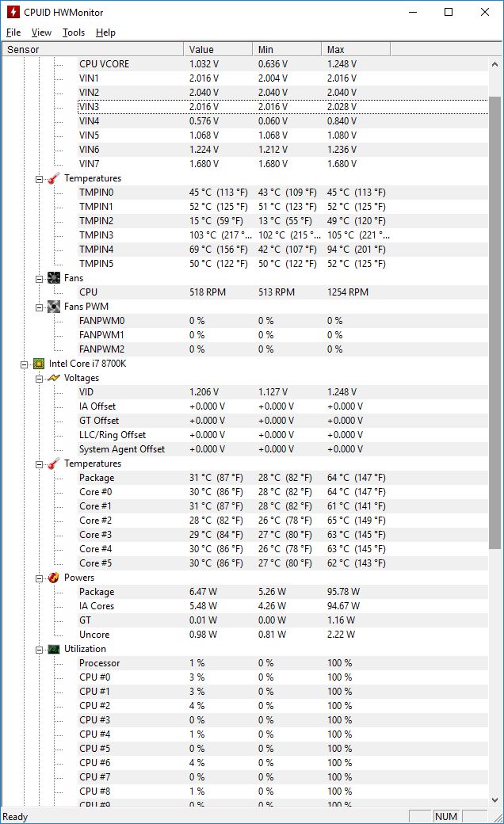
Task: Click the Voltages waveform icon
Action: [x=54, y=378]
